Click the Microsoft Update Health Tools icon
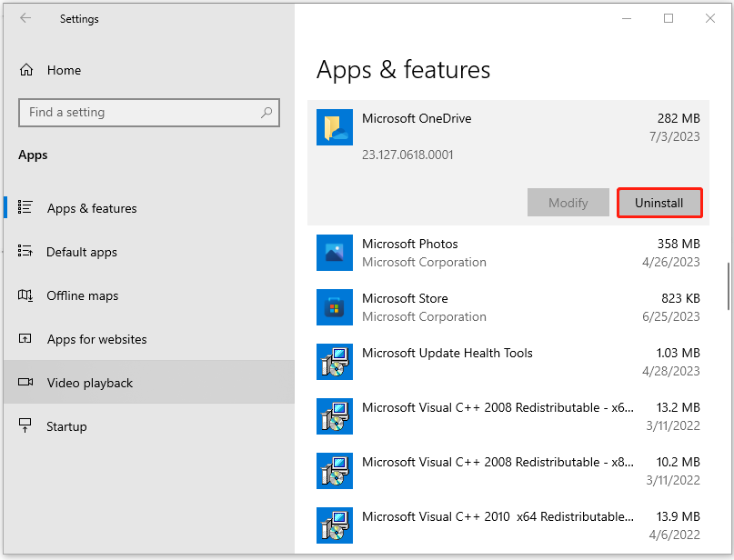The height and width of the screenshot is (560, 734). pos(334,362)
